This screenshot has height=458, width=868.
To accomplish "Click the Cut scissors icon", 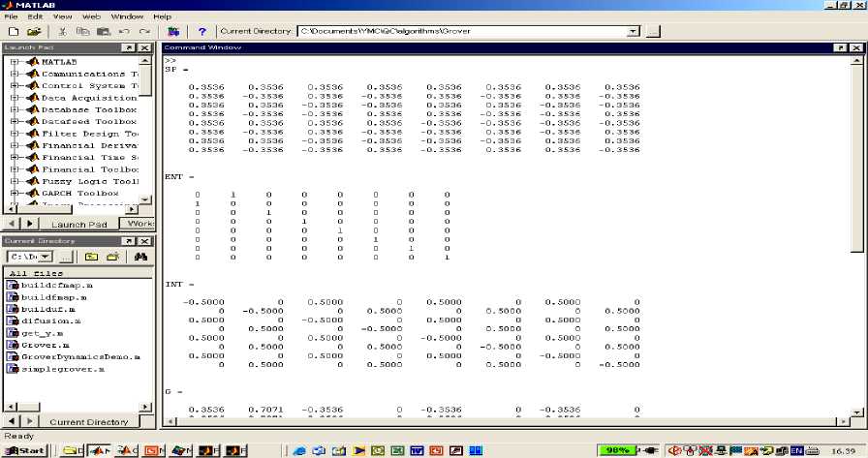I will tap(63, 32).
